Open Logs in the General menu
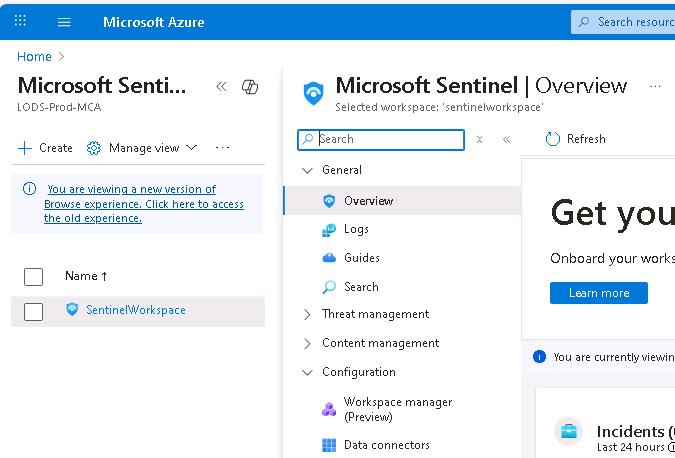The height and width of the screenshot is (458, 675). point(356,229)
